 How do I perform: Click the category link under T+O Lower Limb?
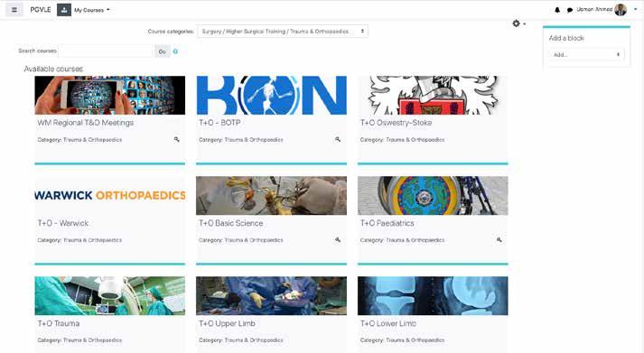pyautogui.click(x=415, y=340)
